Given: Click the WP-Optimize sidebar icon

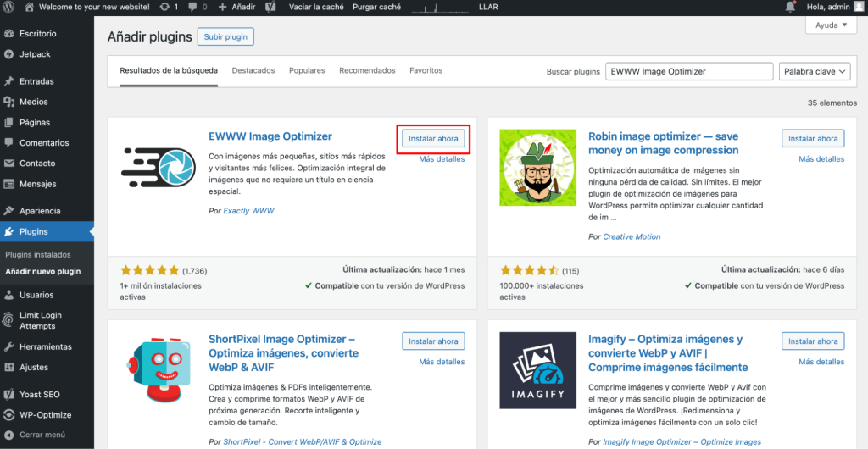Looking at the screenshot, I should pyautogui.click(x=8, y=415).
